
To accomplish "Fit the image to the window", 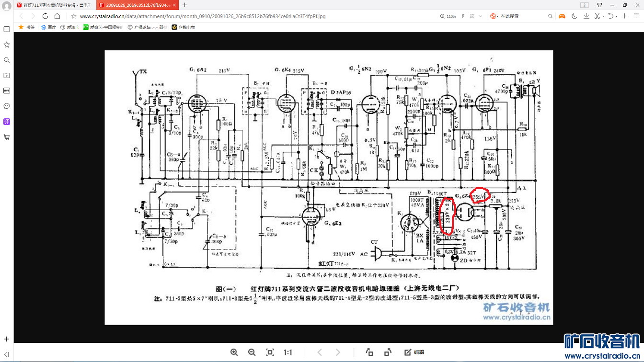I will (x=270, y=352).
